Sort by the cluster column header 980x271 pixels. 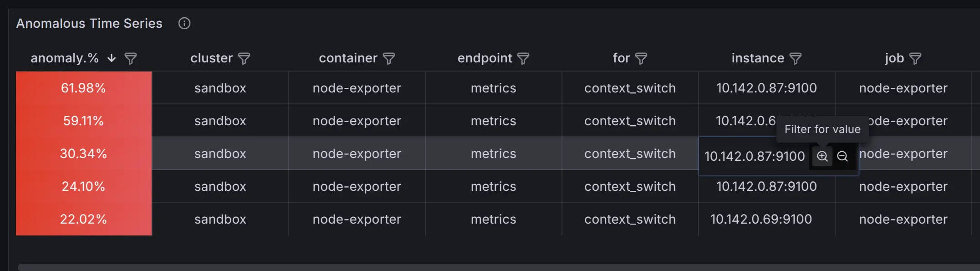point(211,58)
